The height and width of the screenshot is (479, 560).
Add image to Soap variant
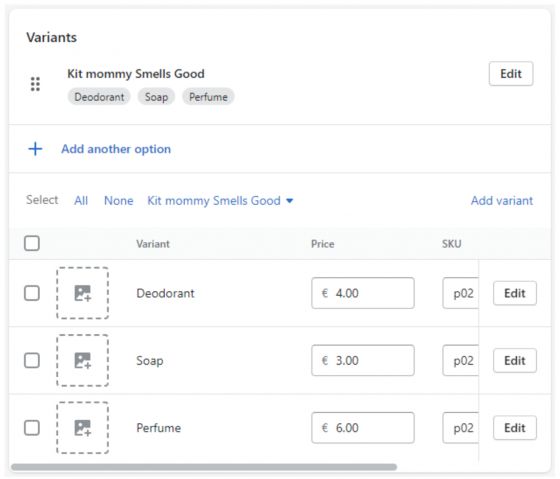click(x=82, y=360)
